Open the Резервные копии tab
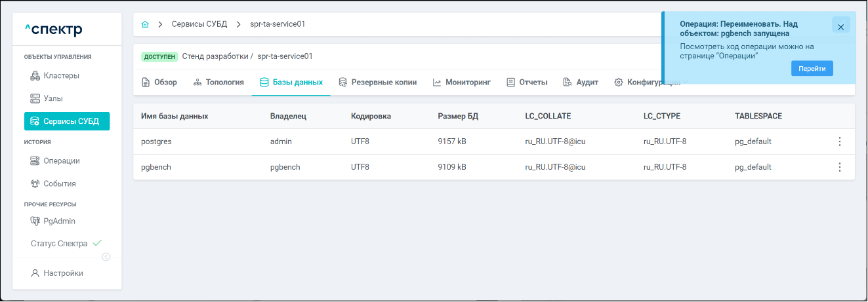Image resolution: width=868 pixels, height=302 pixels. [x=377, y=83]
